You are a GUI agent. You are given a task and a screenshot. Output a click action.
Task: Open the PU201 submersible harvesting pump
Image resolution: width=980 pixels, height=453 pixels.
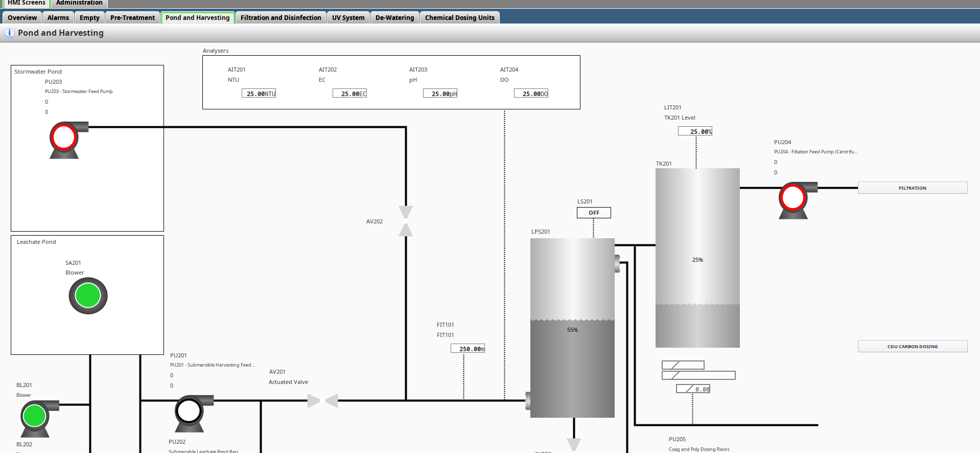pyautogui.click(x=194, y=414)
